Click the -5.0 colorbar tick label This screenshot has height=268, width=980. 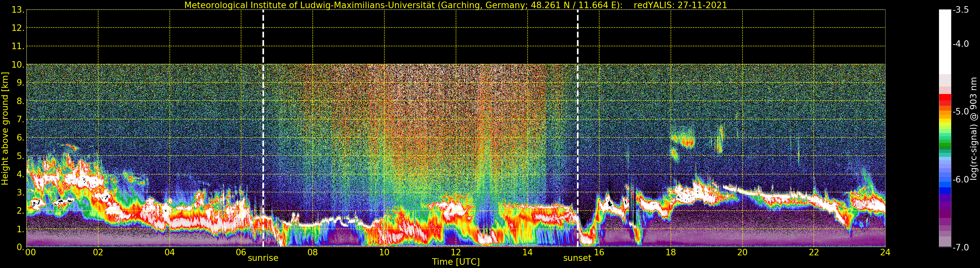tap(960, 112)
